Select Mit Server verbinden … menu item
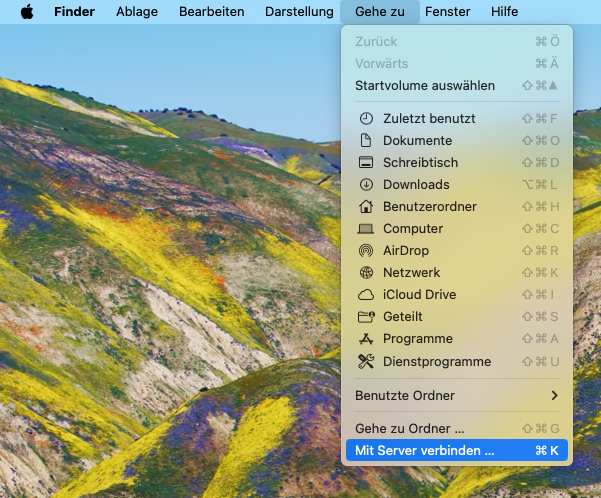Viewport: 601px width, 498px height. coord(425,451)
